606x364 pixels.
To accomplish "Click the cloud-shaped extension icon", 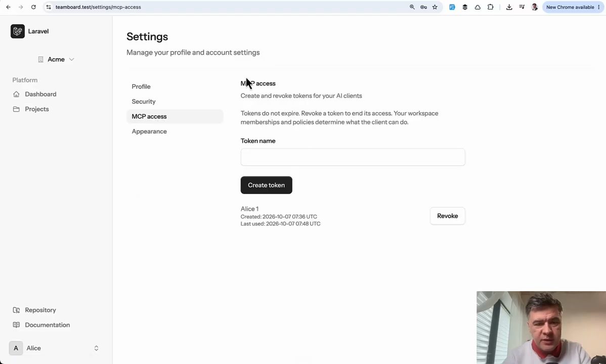I will pos(478,7).
